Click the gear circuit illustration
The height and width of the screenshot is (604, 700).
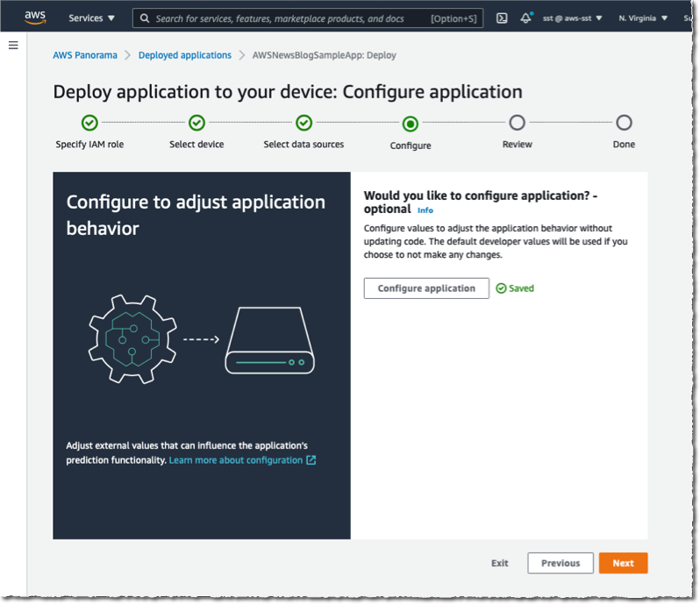pyautogui.click(x=132, y=339)
